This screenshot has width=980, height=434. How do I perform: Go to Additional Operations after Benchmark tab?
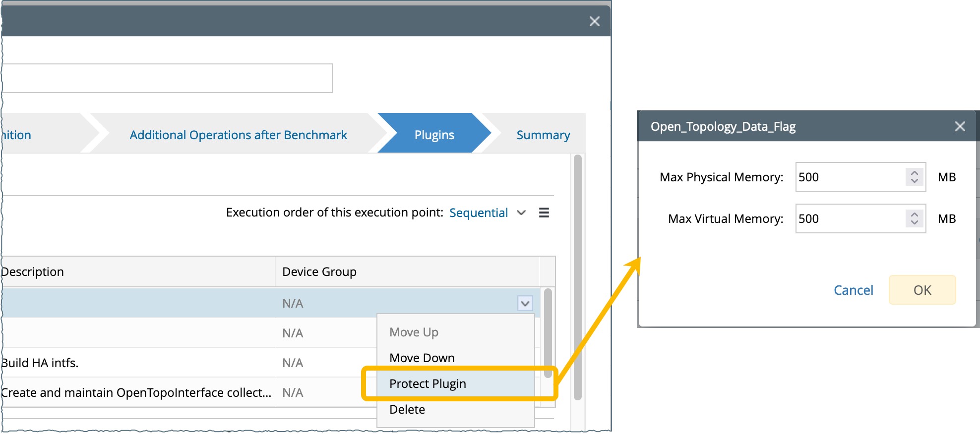click(x=238, y=135)
